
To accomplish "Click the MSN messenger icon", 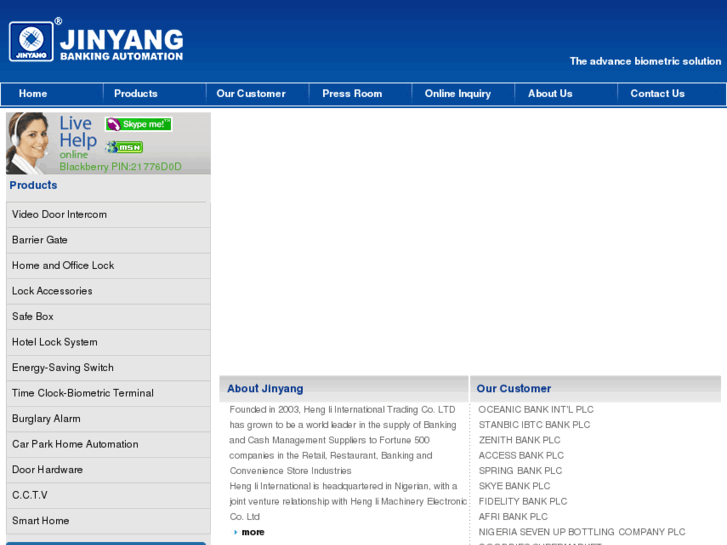I will 124,147.
